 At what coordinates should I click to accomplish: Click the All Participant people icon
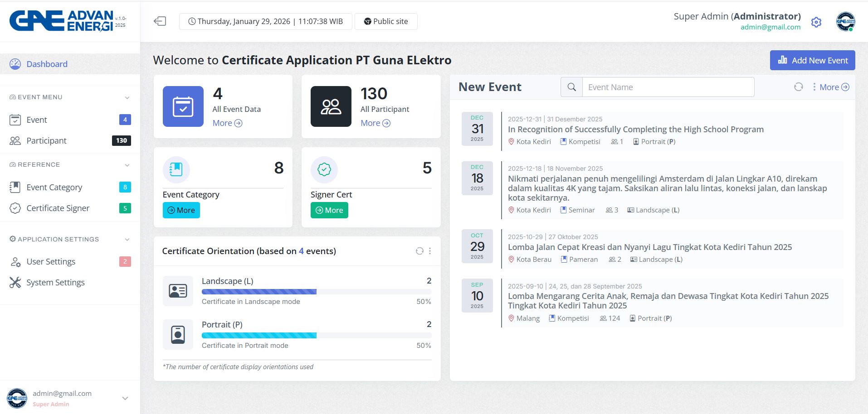331,106
